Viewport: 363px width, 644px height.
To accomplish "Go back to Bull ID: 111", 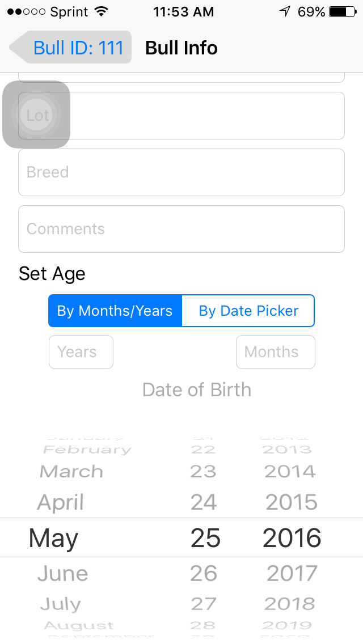I will [71, 48].
